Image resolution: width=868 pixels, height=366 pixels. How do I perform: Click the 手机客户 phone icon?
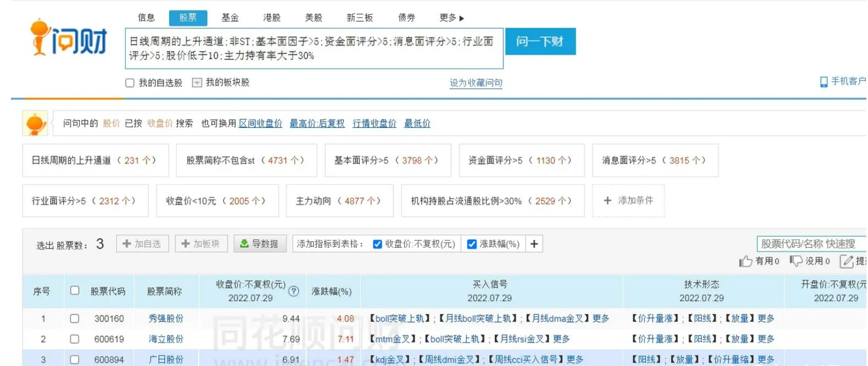pyautogui.click(x=823, y=82)
